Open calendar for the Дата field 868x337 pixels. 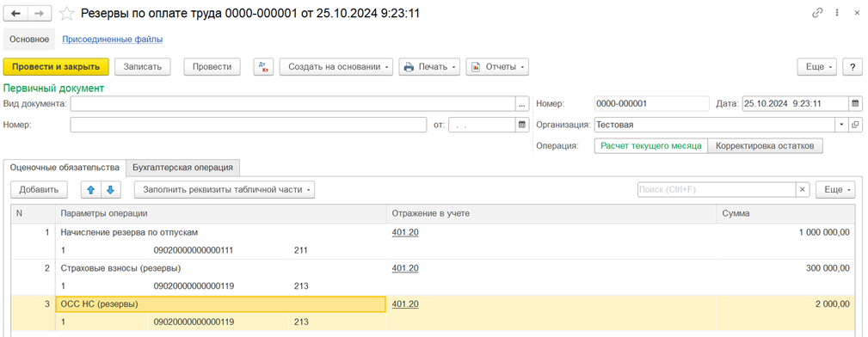(855, 103)
